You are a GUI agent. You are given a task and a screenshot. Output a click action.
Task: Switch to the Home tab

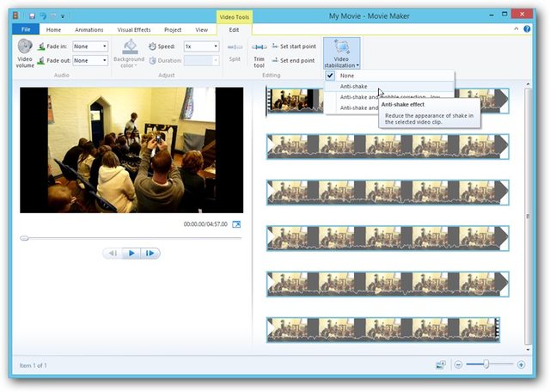pyautogui.click(x=53, y=30)
